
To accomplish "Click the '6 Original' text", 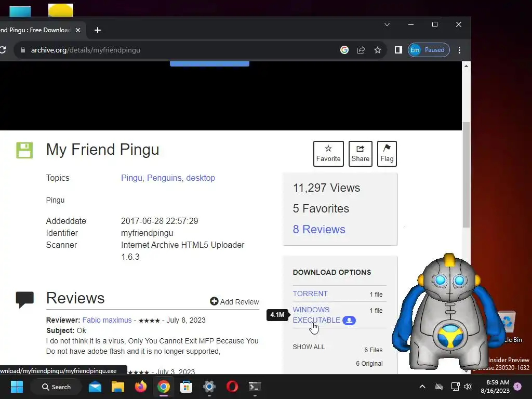I will click(x=369, y=363).
